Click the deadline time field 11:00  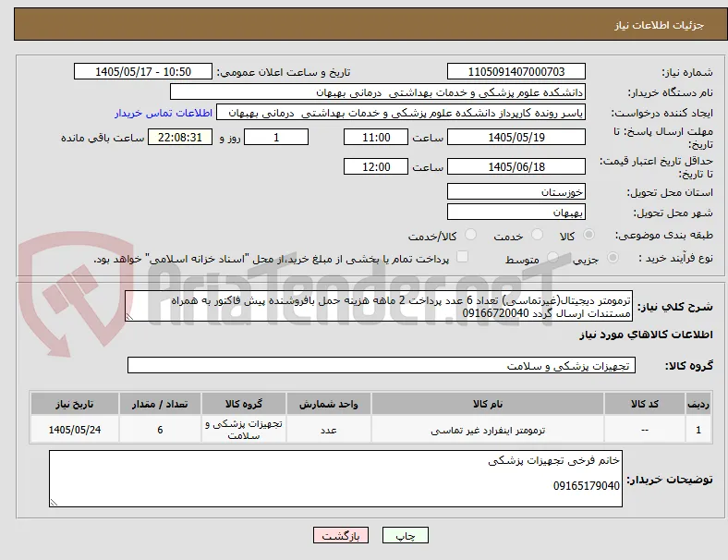[376, 137]
